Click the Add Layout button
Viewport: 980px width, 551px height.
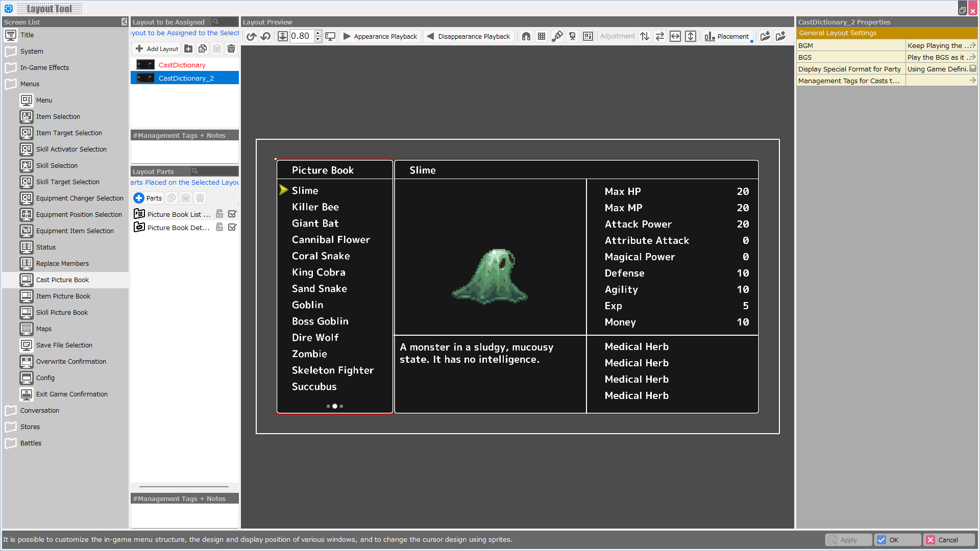tap(157, 48)
